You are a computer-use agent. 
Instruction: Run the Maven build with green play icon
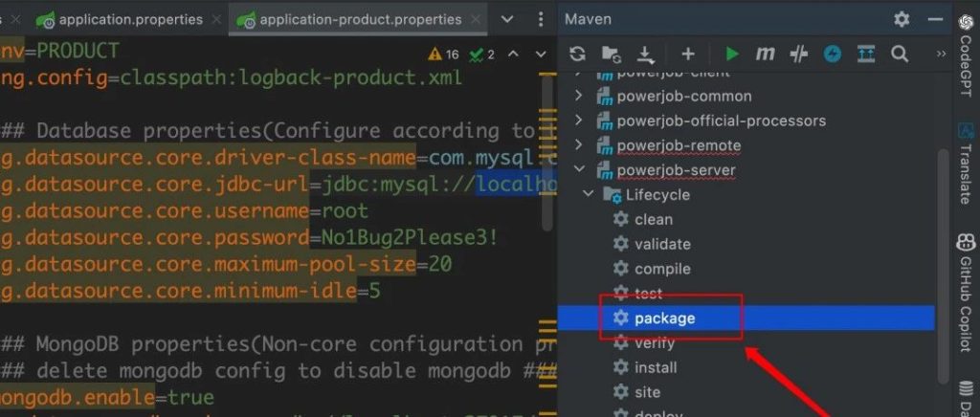(732, 55)
